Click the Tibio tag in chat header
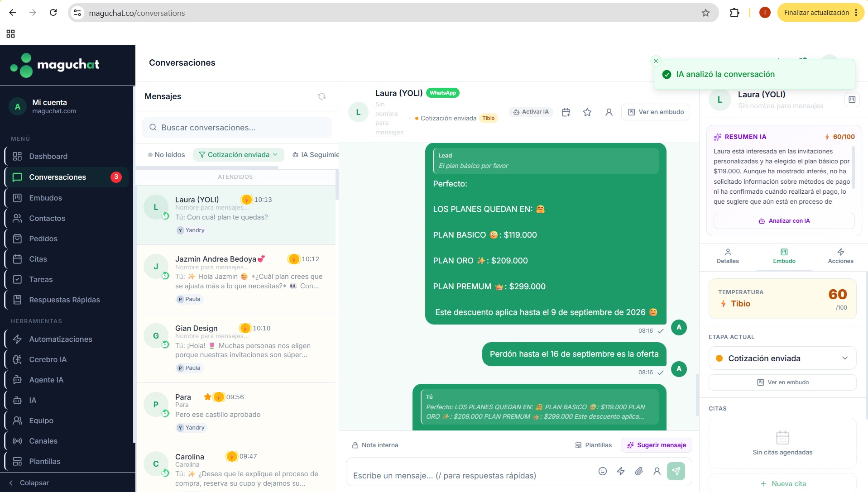Image resolution: width=868 pixels, height=492 pixels. (488, 118)
